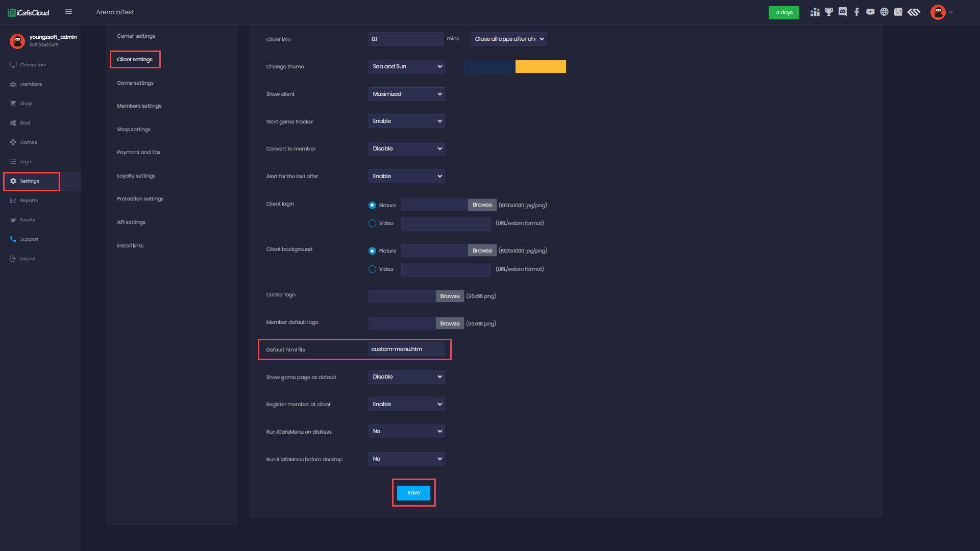Screen dimensions: 980x551
Task: Open the Discord icon in header
Action: tap(843, 12)
